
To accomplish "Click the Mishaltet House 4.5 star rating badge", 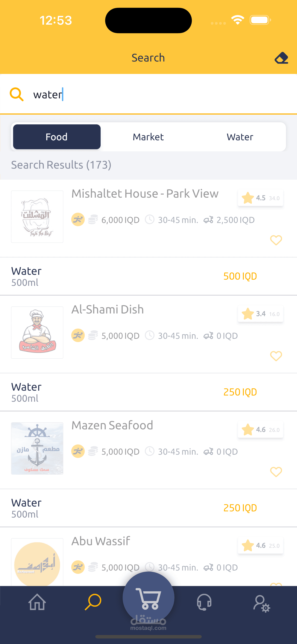I will (260, 198).
